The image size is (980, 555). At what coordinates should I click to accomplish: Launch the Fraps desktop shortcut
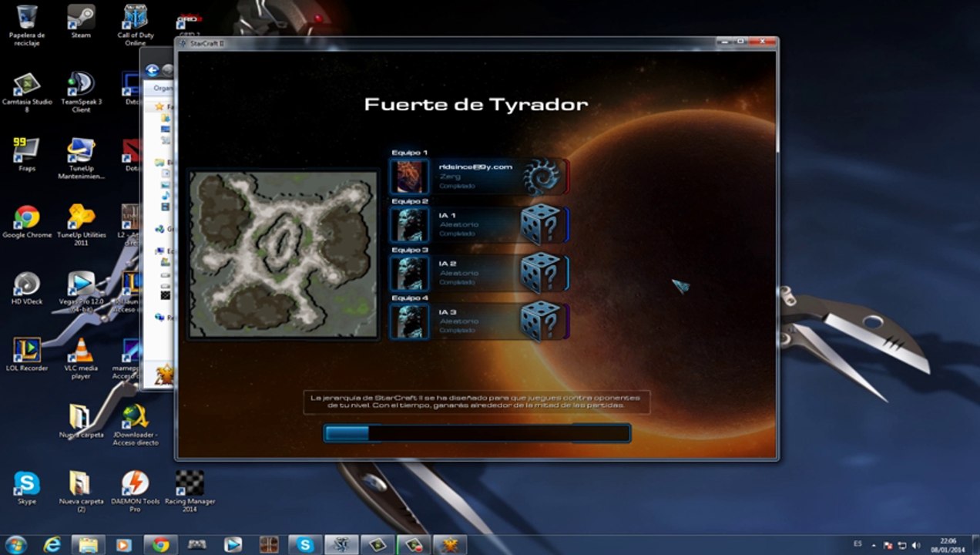pos(27,155)
